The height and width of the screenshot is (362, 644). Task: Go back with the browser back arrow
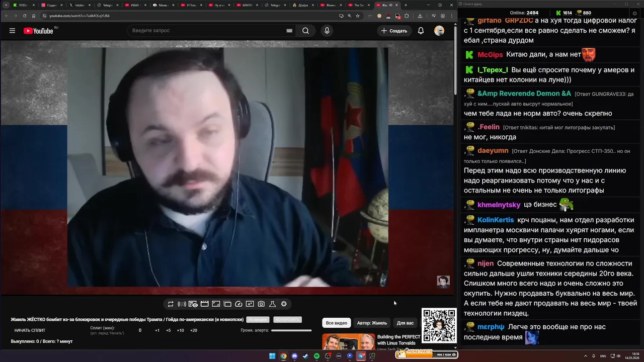click(x=7, y=16)
